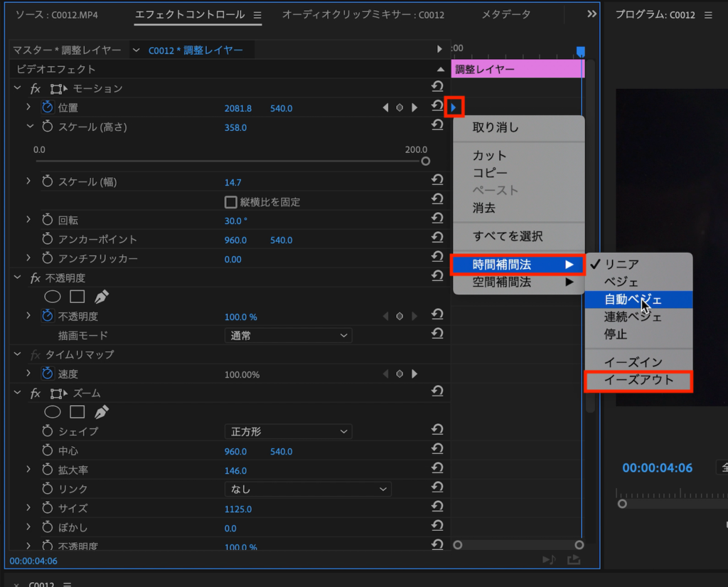Toggle アンカーポイント stopwatch
The image size is (728, 587).
click(48, 239)
